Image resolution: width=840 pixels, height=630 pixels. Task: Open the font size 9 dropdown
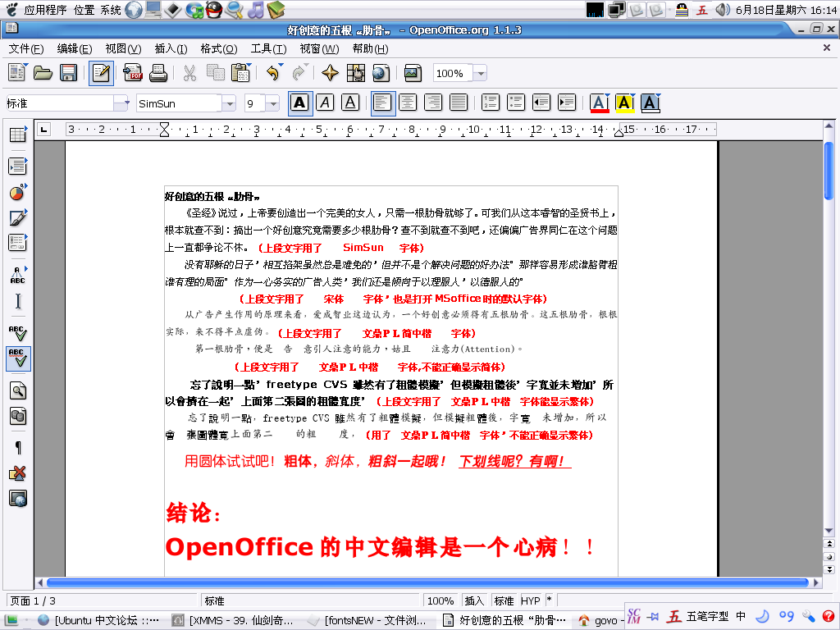272,103
